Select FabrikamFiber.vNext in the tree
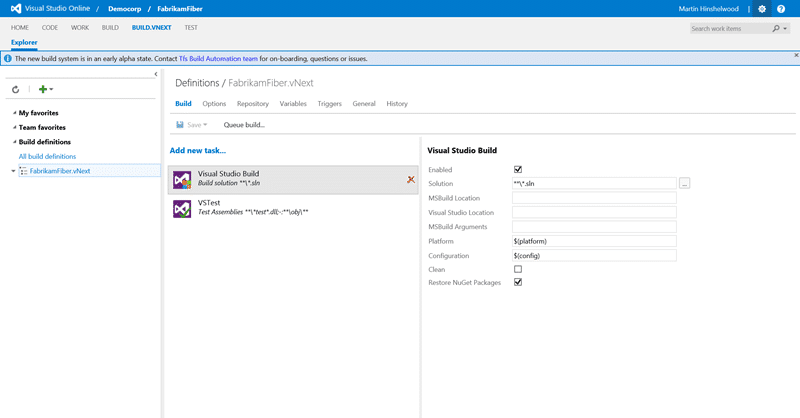The width and height of the screenshot is (800, 418). 60,171
